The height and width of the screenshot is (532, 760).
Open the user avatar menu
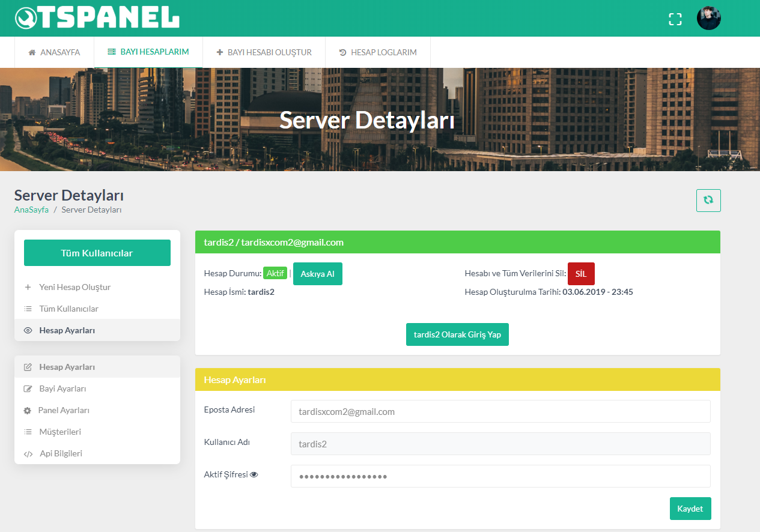click(x=708, y=19)
